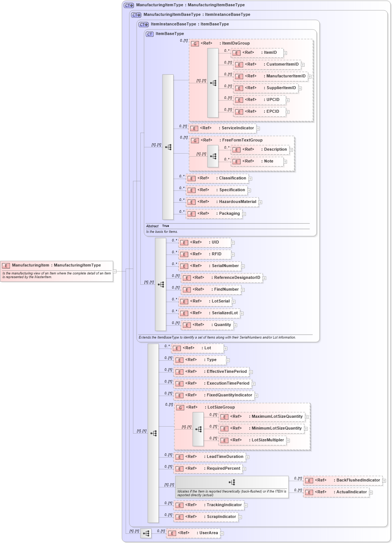
Task: Click the E icon of UID element
Action: click(x=184, y=242)
